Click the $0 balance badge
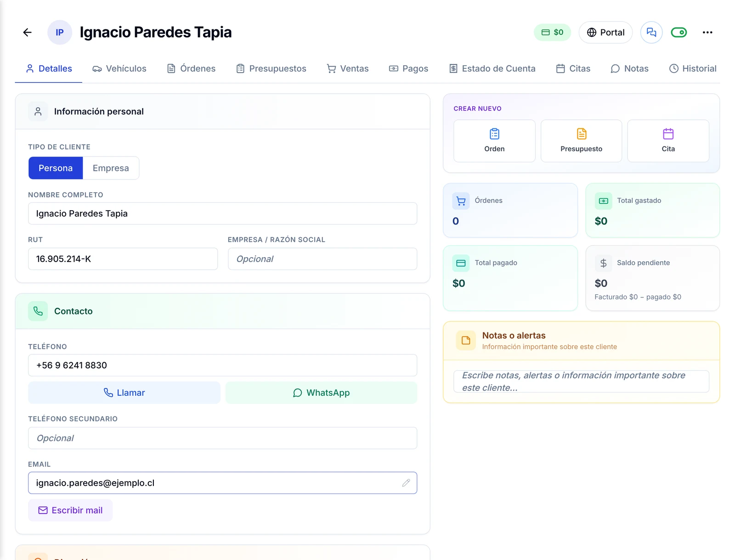The width and height of the screenshot is (735, 560). click(552, 32)
